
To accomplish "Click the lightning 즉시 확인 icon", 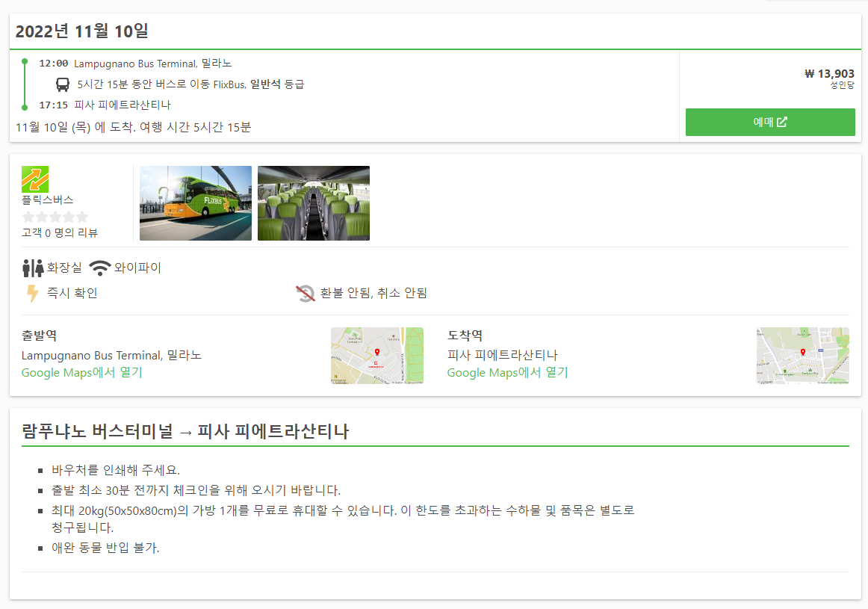I will (33, 294).
